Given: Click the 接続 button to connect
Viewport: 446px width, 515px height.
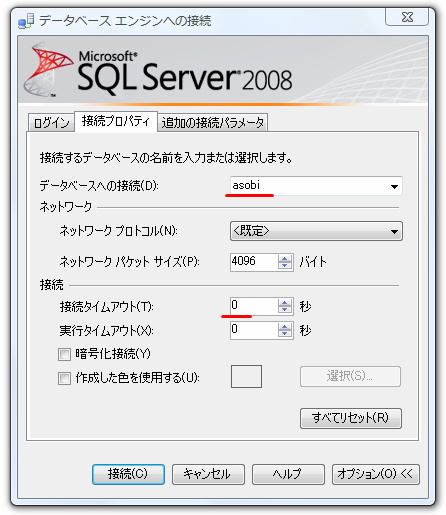Looking at the screenshot, I should [x=128, y=474].
